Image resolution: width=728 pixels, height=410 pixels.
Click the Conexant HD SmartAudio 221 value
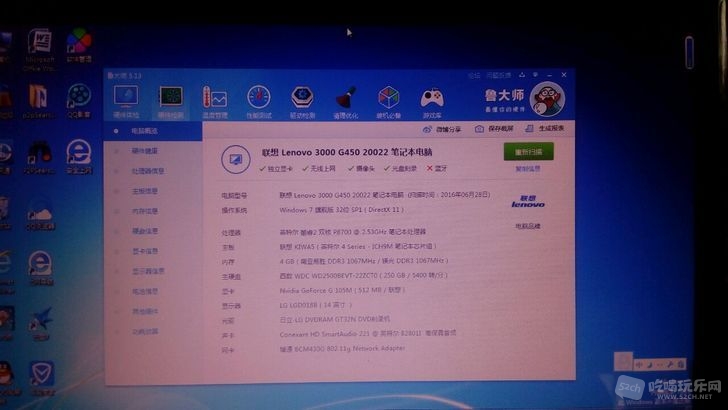pyautogui.click(x=368, y=333)
